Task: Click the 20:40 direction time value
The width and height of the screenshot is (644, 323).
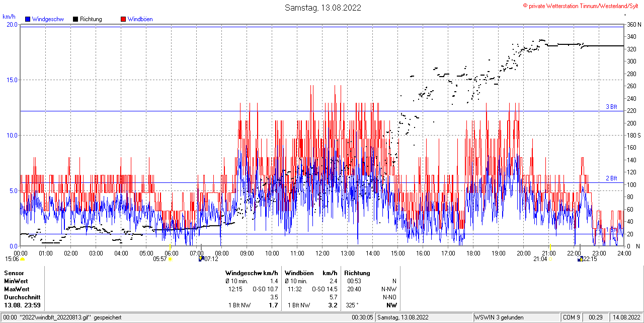Action: 354,289
